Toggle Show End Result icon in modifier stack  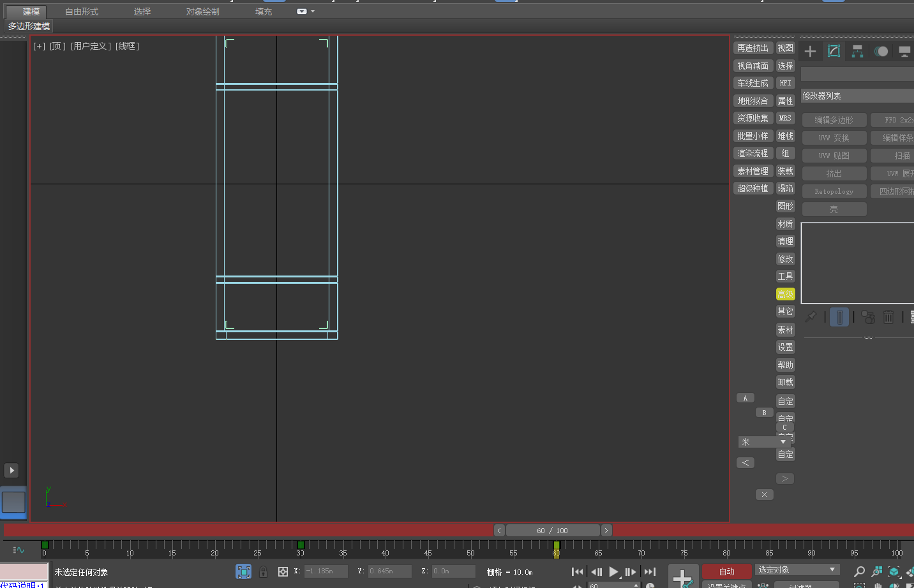point(839,316)
